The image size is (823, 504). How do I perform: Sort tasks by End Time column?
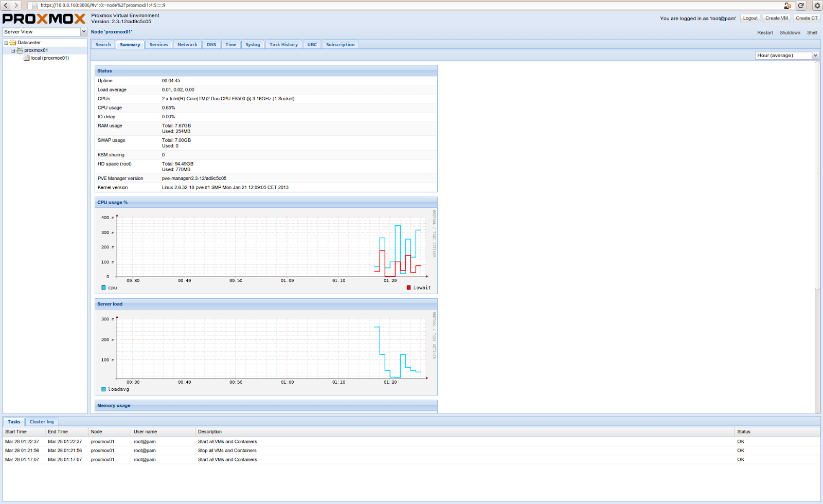[67, 432]
